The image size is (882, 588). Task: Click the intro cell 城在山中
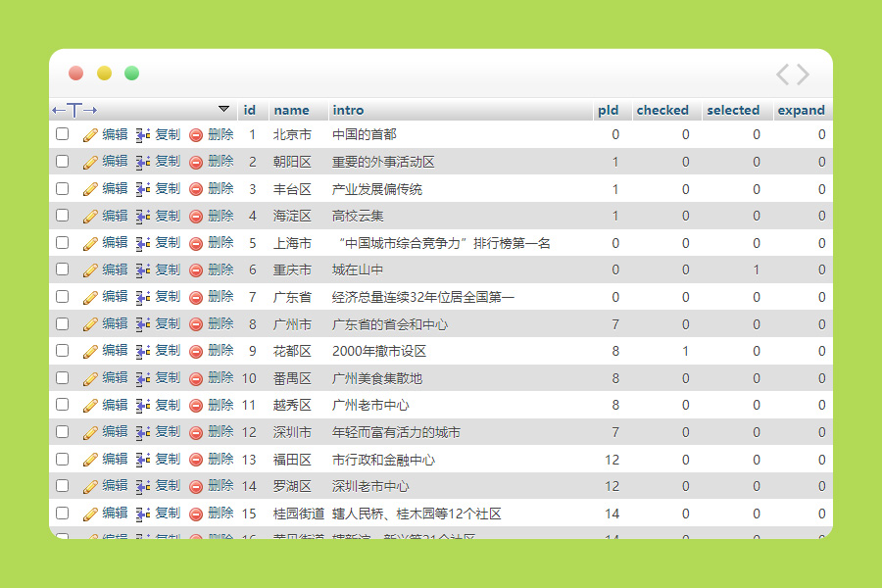357,270
